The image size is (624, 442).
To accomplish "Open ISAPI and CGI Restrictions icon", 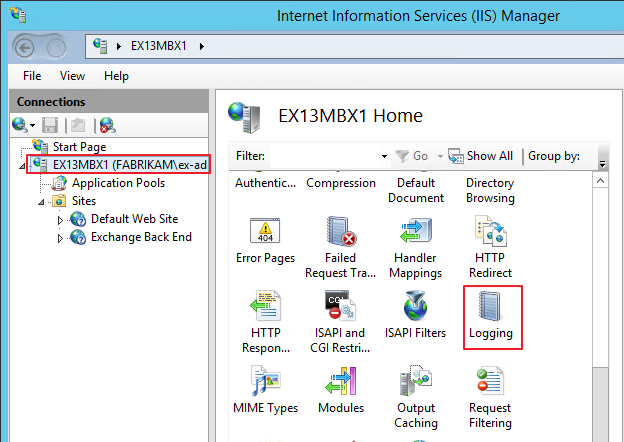I will point(340,306).
